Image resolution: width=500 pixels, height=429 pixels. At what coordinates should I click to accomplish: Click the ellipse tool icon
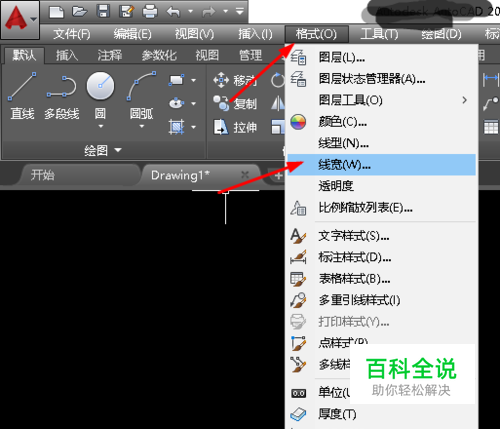pyautogui.click(x=177, y=103)
